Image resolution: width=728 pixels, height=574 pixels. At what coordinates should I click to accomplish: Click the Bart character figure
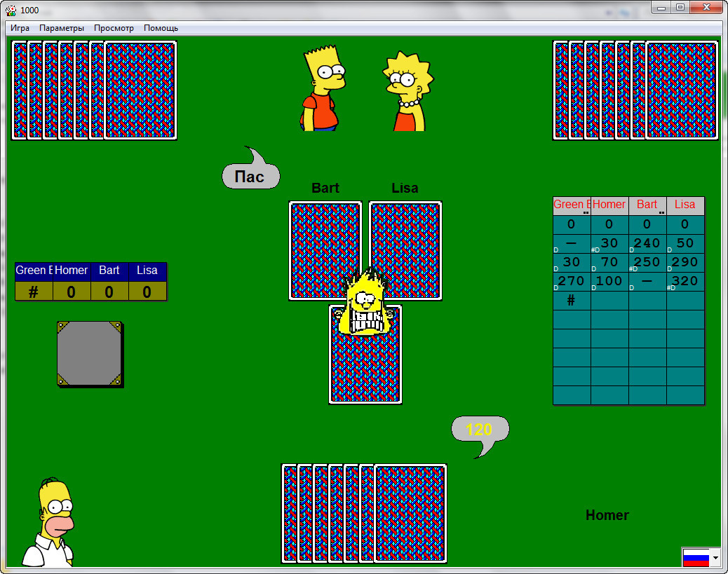click(x=323, y=88)
